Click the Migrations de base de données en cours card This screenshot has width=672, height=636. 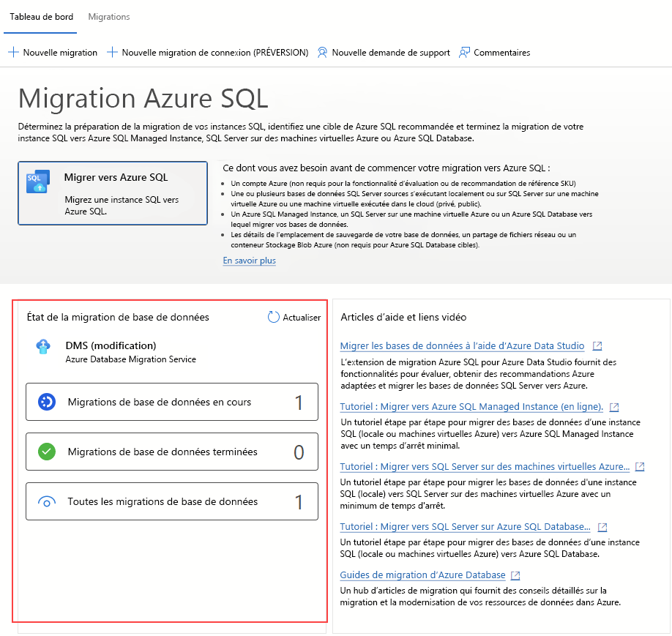(x=171, y=401)
